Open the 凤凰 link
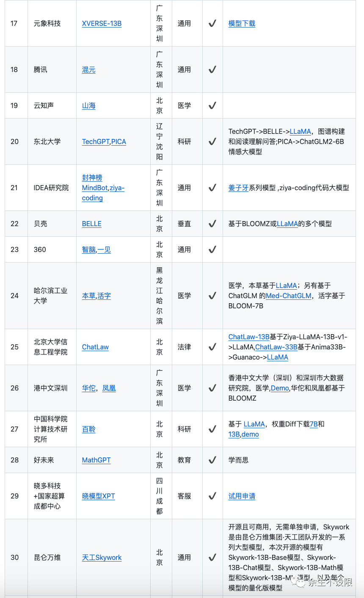This screenshot has width=364, height=598. 109,388
